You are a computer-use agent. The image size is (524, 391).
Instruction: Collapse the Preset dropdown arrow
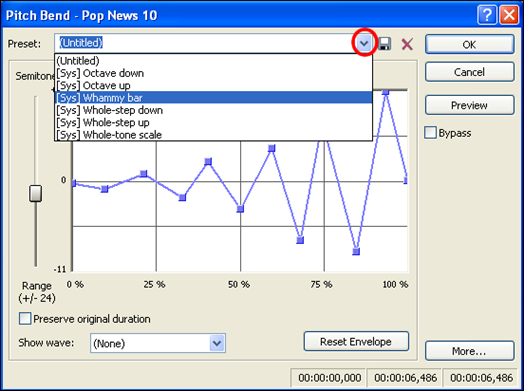pyautogui.click(x=364, y=43)
